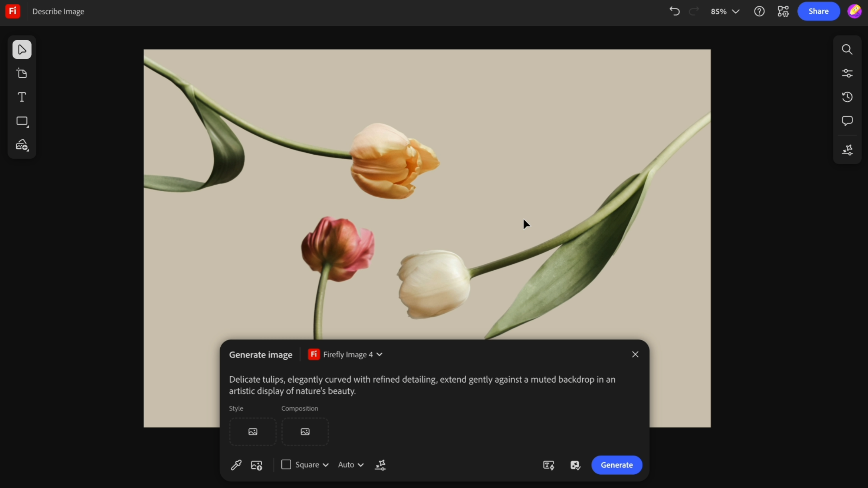Screen dimensions: 868x488
Task: Open the Square aspect ratio dropdown
Action: 305,465
